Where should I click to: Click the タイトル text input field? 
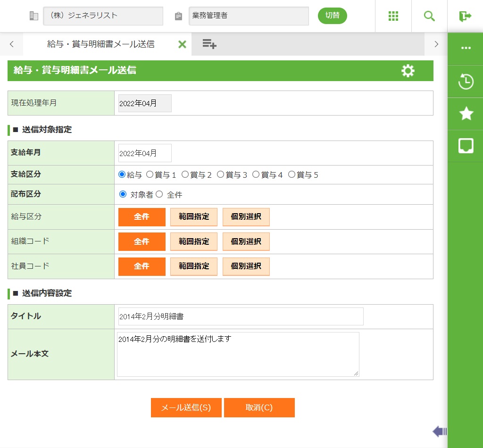point(241,316)
